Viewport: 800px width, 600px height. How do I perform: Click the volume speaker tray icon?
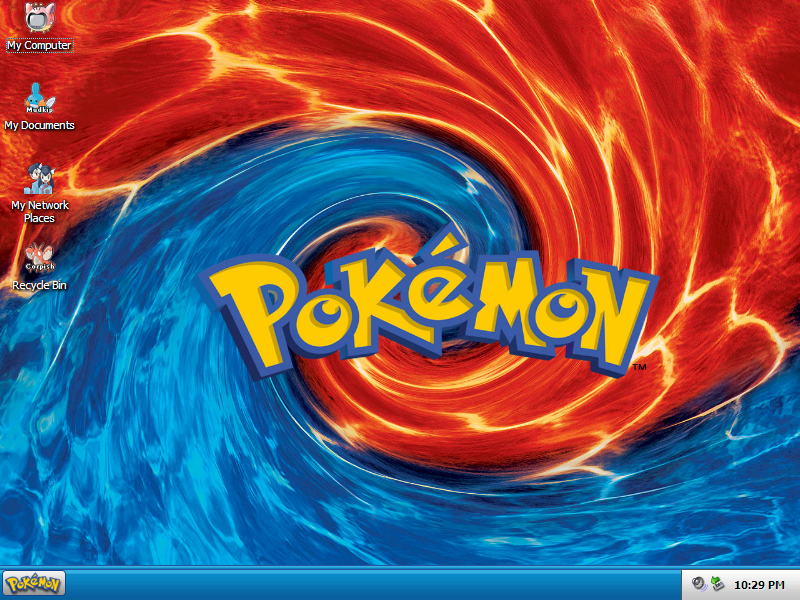tap(699, 584)
